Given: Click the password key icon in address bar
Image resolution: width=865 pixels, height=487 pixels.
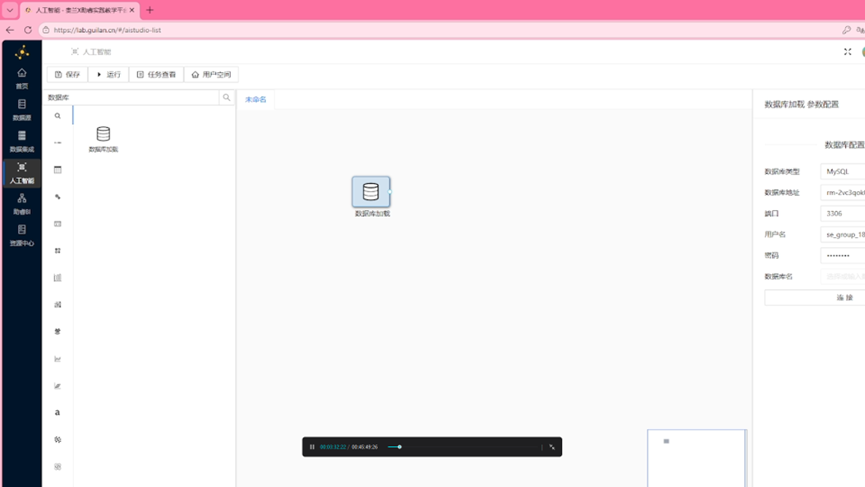Looking at the screenshot, I should 846,30.
